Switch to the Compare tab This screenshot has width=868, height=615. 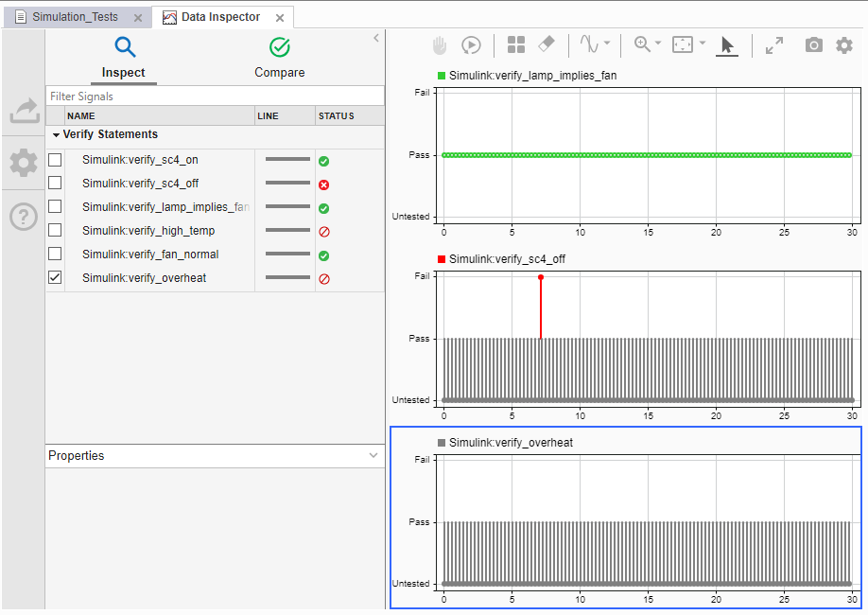280,57
